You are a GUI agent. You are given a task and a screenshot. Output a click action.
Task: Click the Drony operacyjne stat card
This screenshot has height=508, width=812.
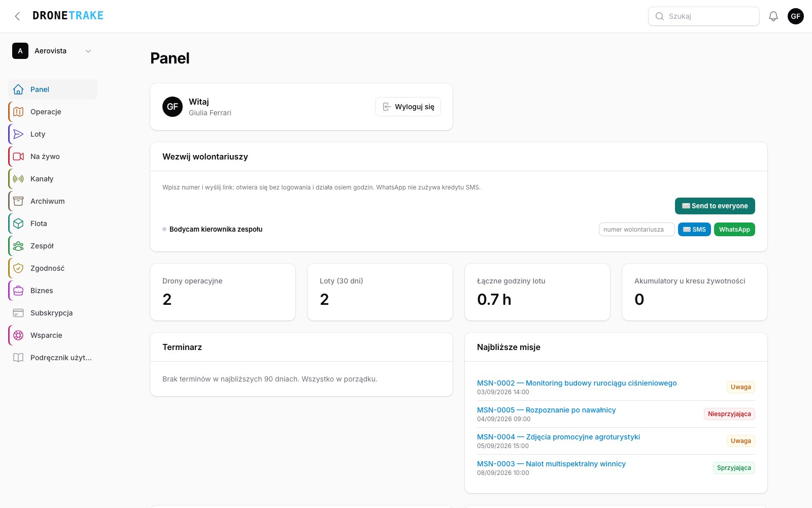[x=223, y=292]
